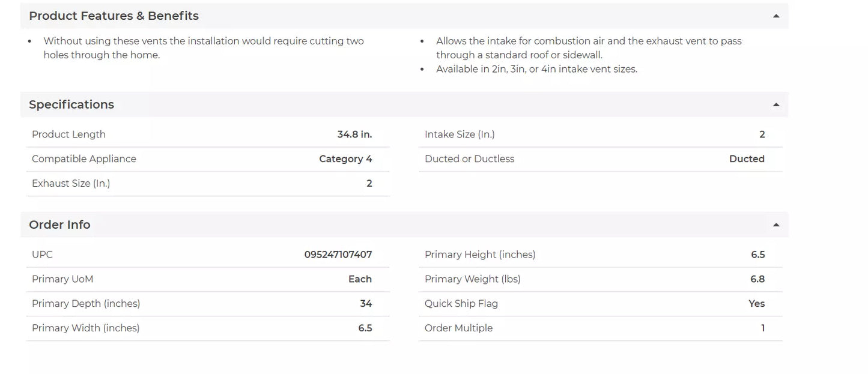Click the Exhaust Size (In.) label
868x374 pixels.
pos(71,184)
